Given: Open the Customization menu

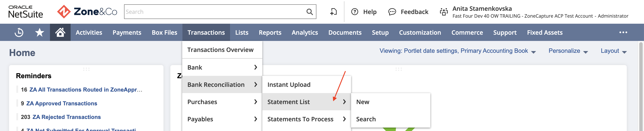Looking at the screenshot, I should pyautogui.click(x=420, y=33).
